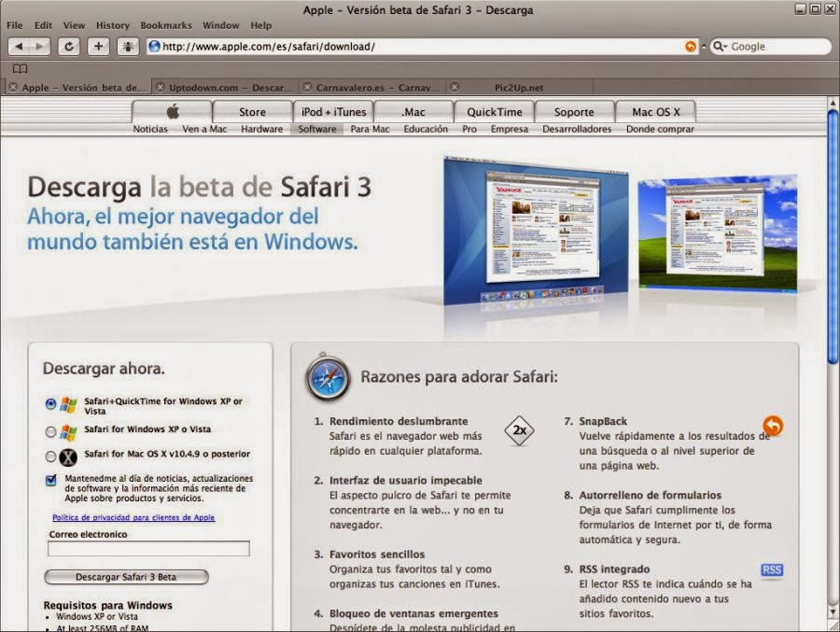Screen dimensions: 840x632
Task: Click the Para Mac link
Action: pos(371,129)
